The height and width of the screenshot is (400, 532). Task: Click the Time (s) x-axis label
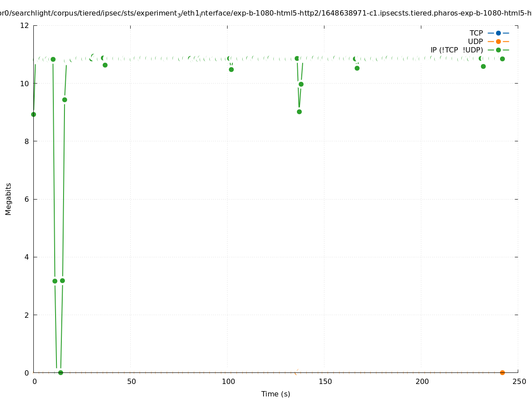276,394
